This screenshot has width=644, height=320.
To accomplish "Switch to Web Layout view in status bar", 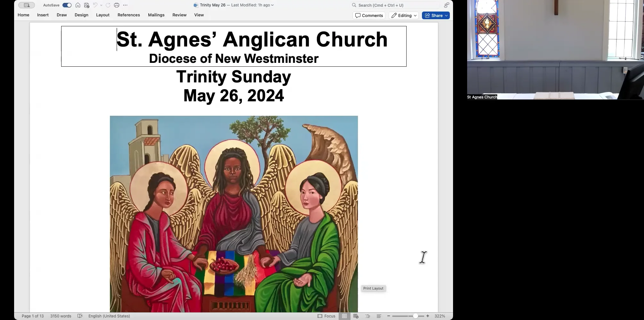I will pos(356,316).
